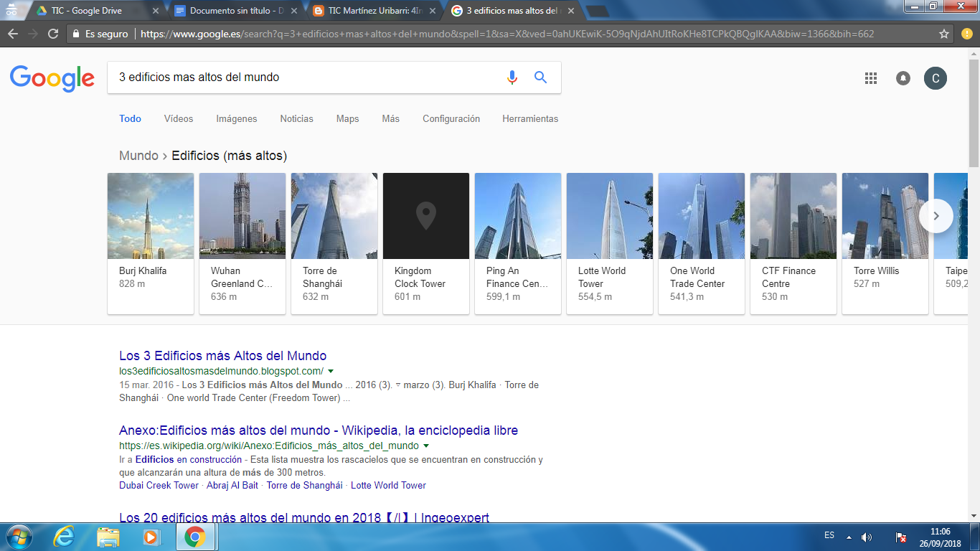Click the browser back arrow
This screenshot has height=551, width=980.
(x=13, y=34)
